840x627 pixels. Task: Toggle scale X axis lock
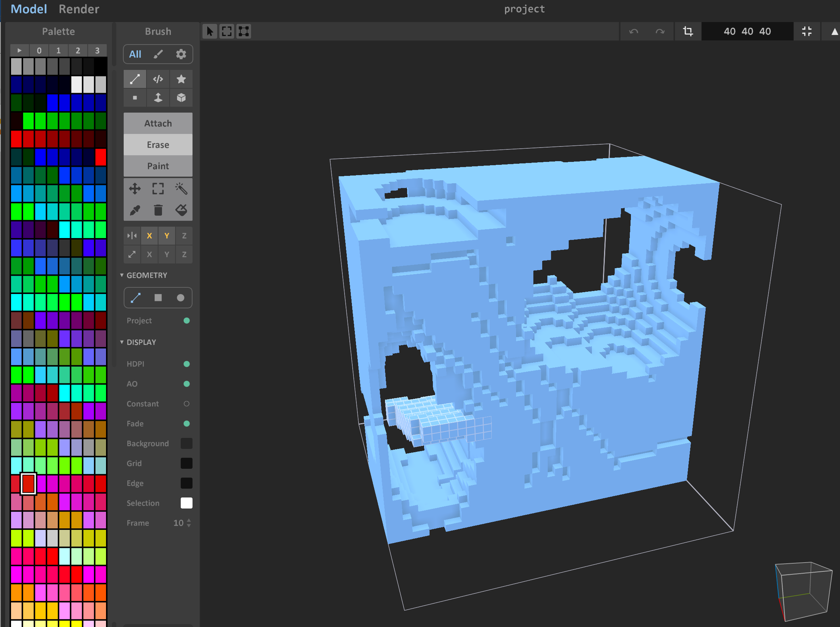click(149, 254)
